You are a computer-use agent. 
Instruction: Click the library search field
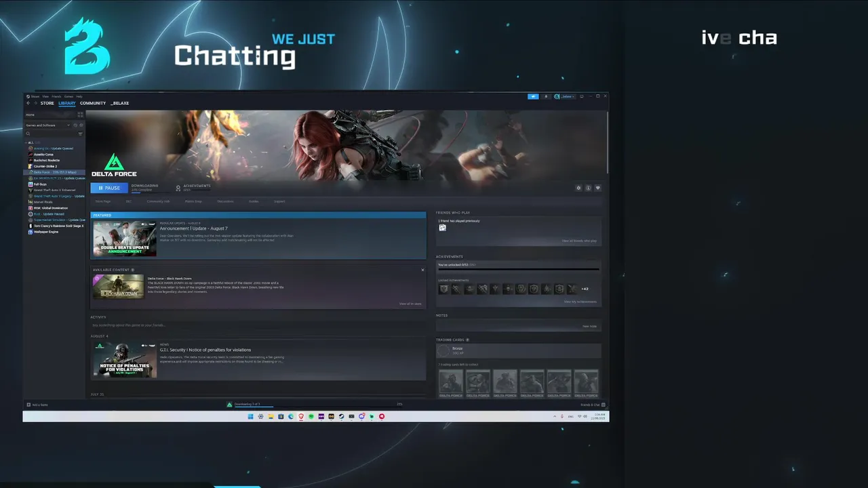pos(52,134)
